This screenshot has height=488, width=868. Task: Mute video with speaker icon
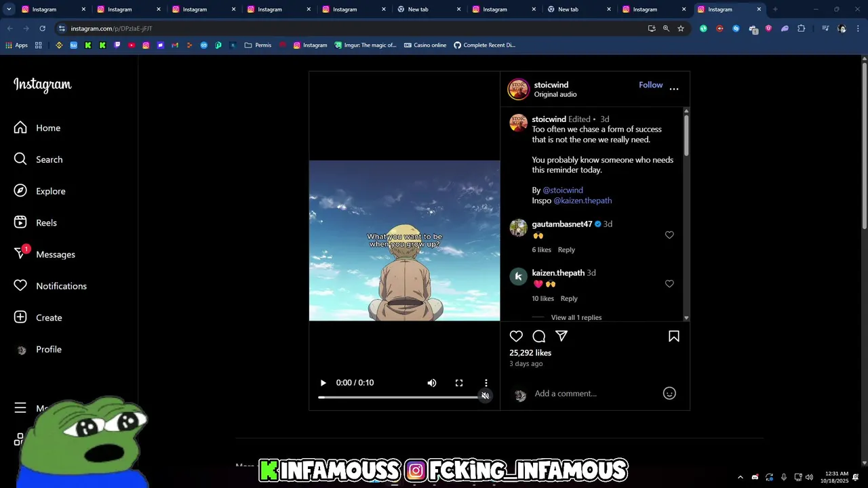(x=432, y=383)
